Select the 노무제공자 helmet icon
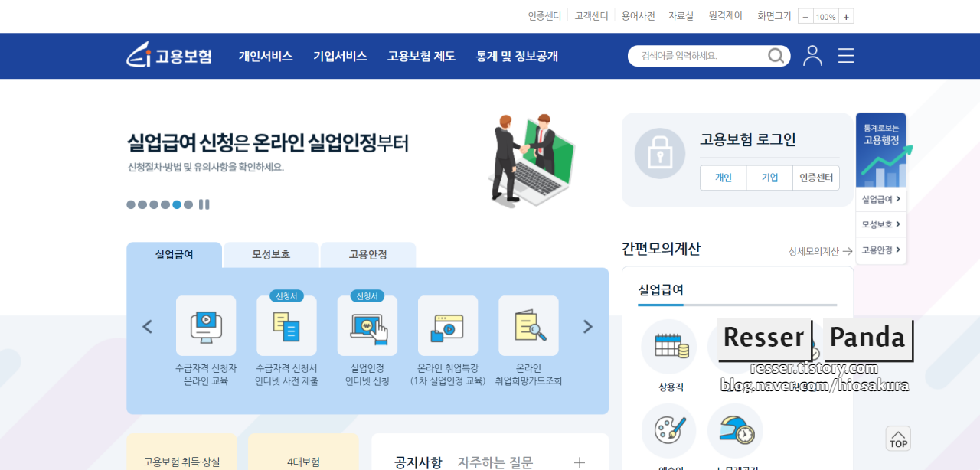 click(x=735, y=431)
